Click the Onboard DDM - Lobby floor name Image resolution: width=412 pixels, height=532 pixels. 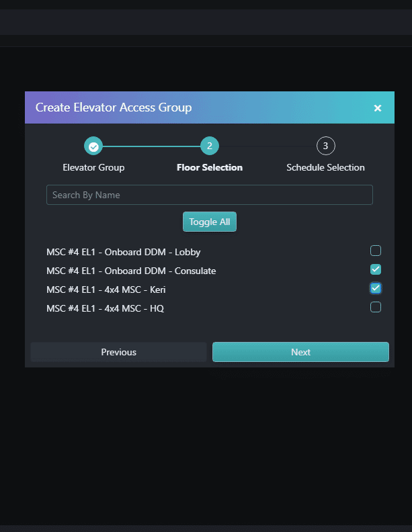[x=124, y=252]
